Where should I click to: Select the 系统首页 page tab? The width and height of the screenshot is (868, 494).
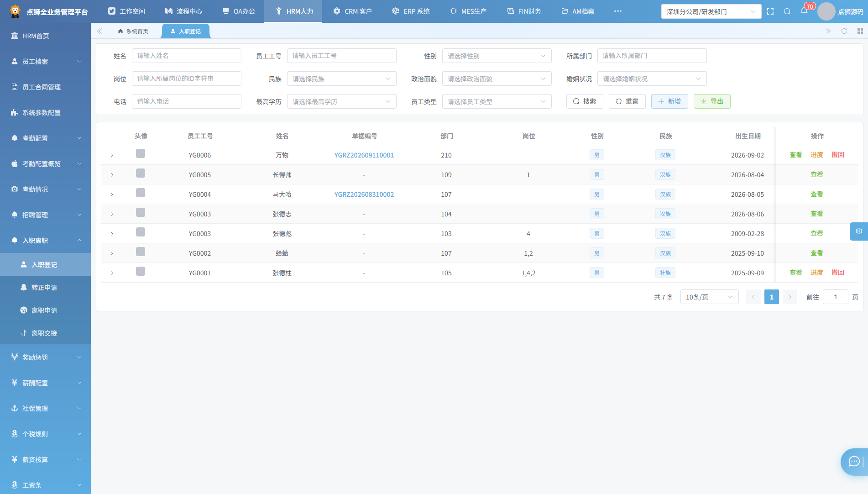pyautogui.click(x=133, y=31)
